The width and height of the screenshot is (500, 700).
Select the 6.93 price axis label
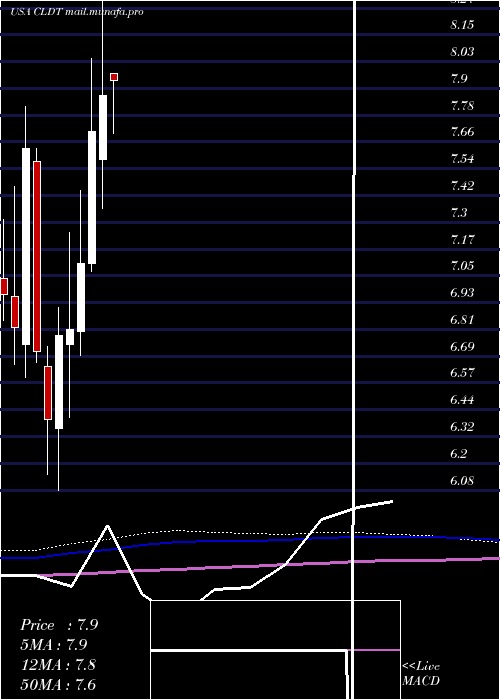462,293
